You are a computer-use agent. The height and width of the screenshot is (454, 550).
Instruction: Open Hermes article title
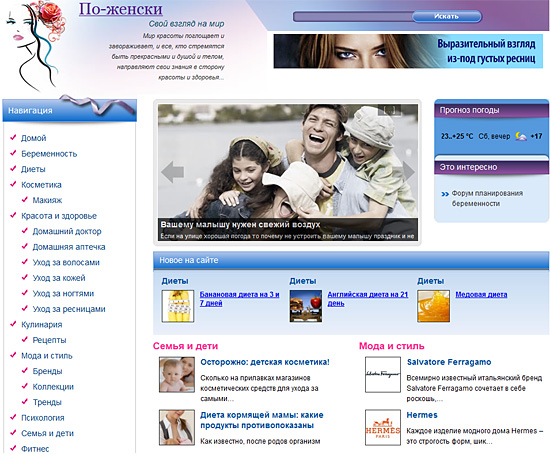422,415
